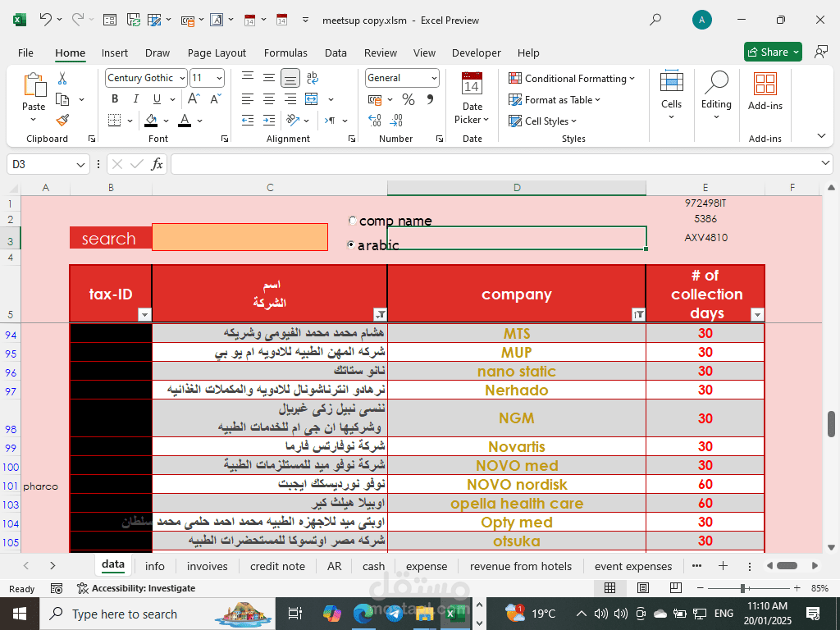
Task: Open the font size dropdown
Action: coord(218,78)
